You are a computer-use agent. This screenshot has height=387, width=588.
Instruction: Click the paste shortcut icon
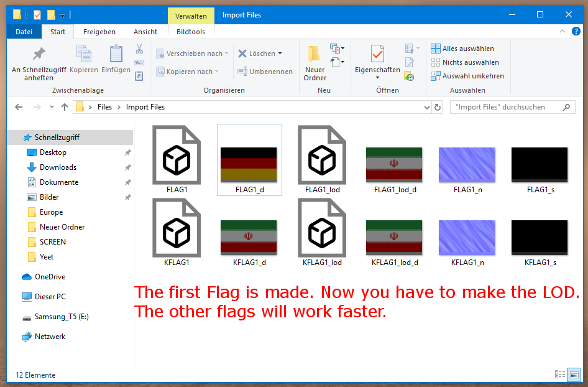coord(139,76)
